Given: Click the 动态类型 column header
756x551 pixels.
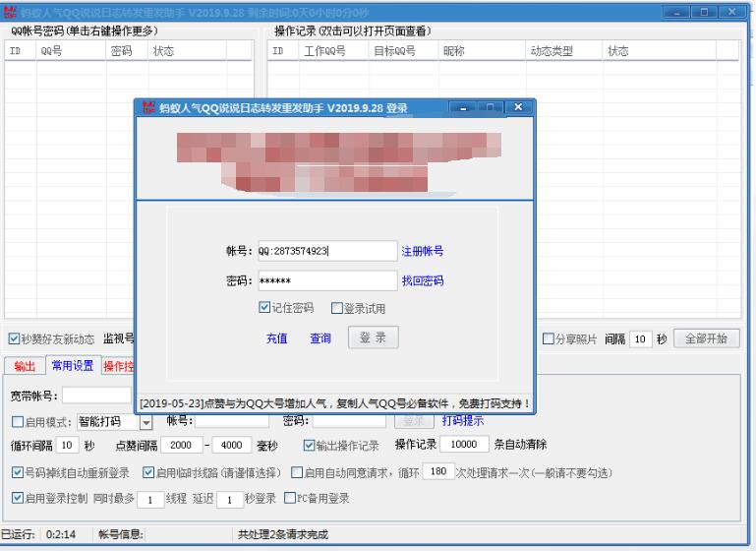Looking at the screenshot, I should click(x=564, y=51).
